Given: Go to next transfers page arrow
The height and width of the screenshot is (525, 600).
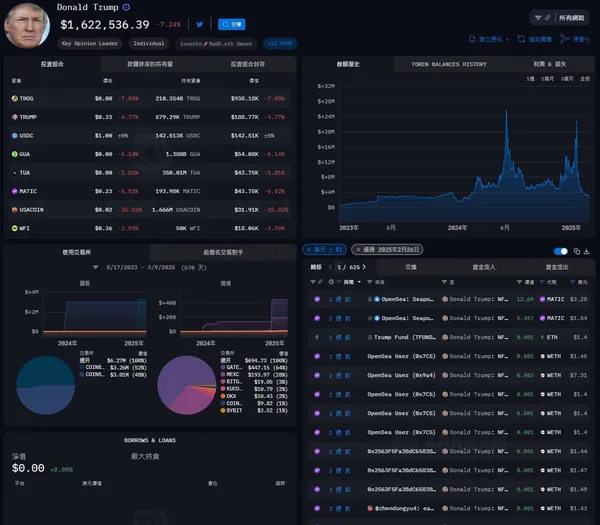Looking at the screenshot, I should (365, 268).
